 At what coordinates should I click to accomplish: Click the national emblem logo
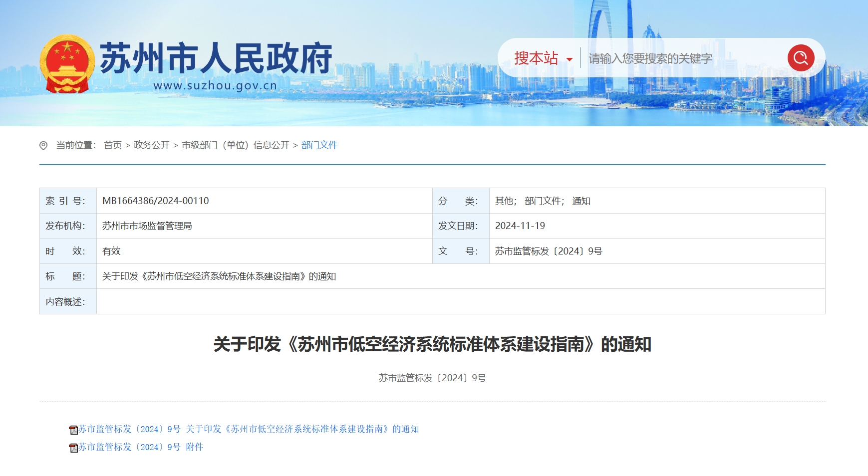click(x=67, y=63)
